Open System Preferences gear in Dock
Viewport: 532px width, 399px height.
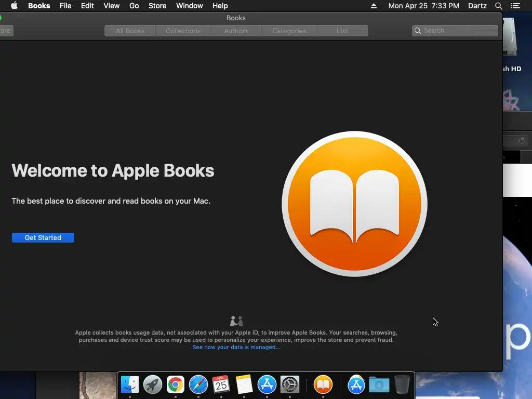point(290,384)
